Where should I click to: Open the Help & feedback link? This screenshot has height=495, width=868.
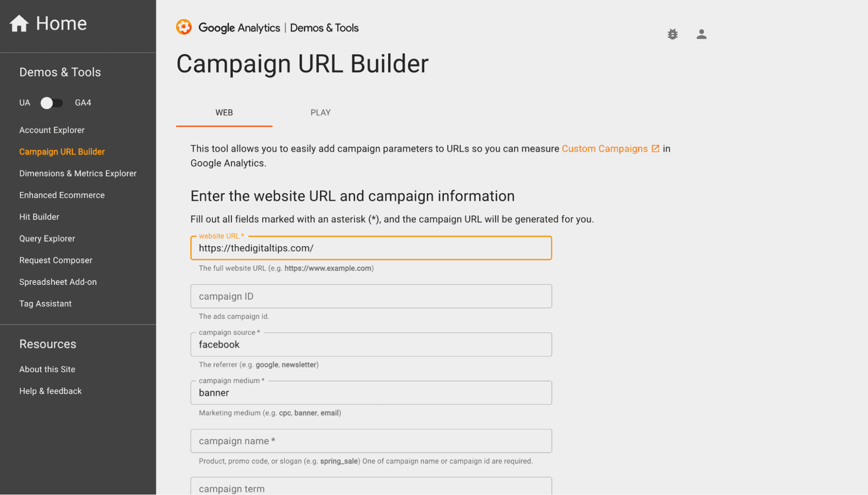[50, 391]
